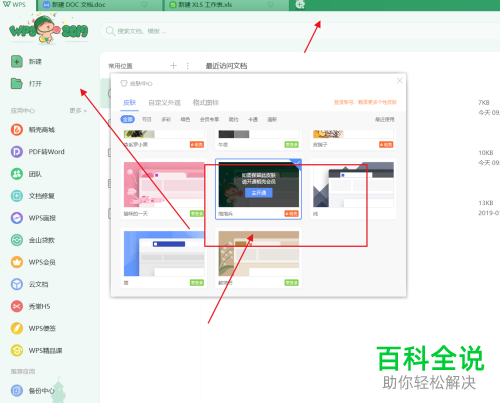Click the new tab plus icon in title bar

pos(300,5)
